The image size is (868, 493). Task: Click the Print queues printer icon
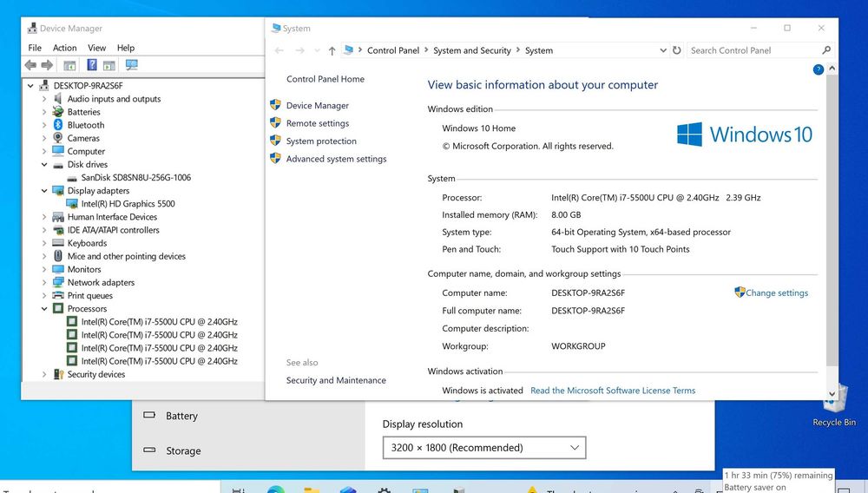pos(58,295)
